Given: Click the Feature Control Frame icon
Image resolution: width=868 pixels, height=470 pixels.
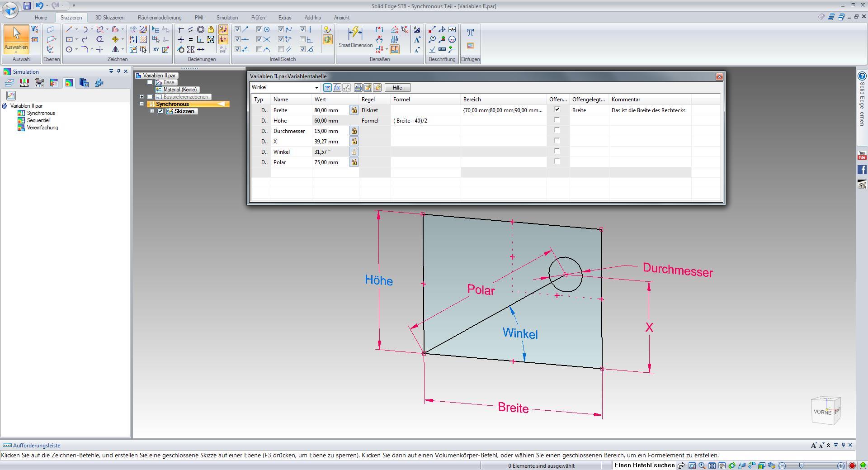Looking at the screenshot, I should point(442,49).
